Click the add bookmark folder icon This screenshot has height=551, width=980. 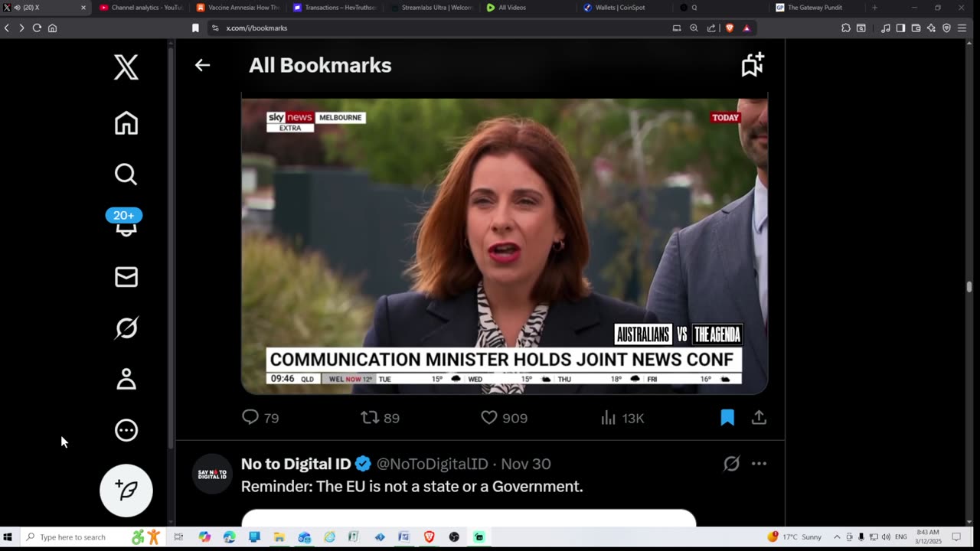point(753,65)
